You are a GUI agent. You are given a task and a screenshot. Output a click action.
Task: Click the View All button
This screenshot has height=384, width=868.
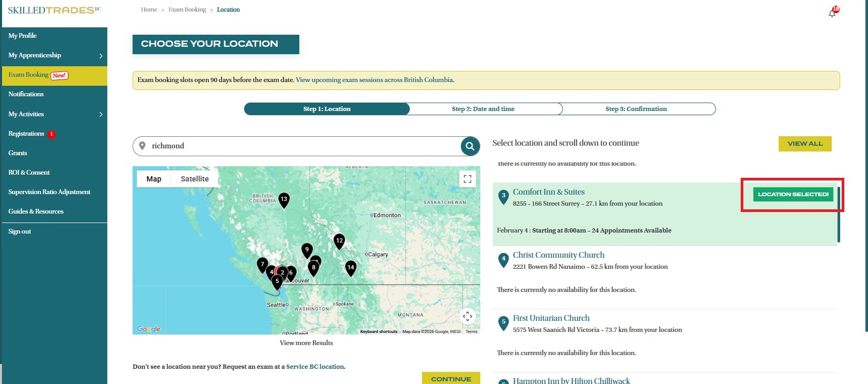[804, 144]
